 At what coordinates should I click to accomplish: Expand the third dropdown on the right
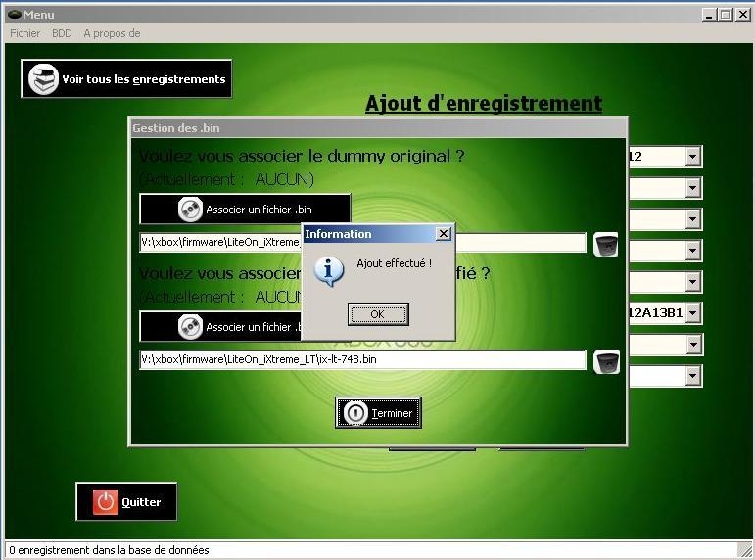click(x=692, y=219)
